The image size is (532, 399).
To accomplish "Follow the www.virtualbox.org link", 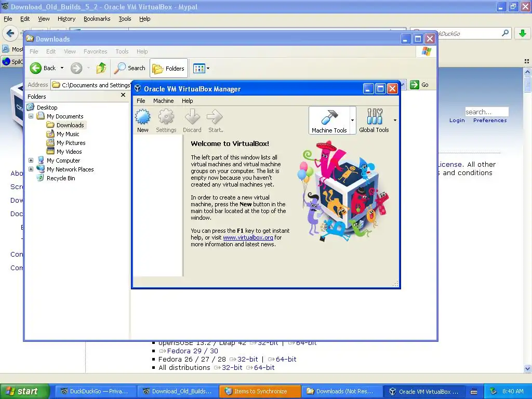I will click(248, 237).
